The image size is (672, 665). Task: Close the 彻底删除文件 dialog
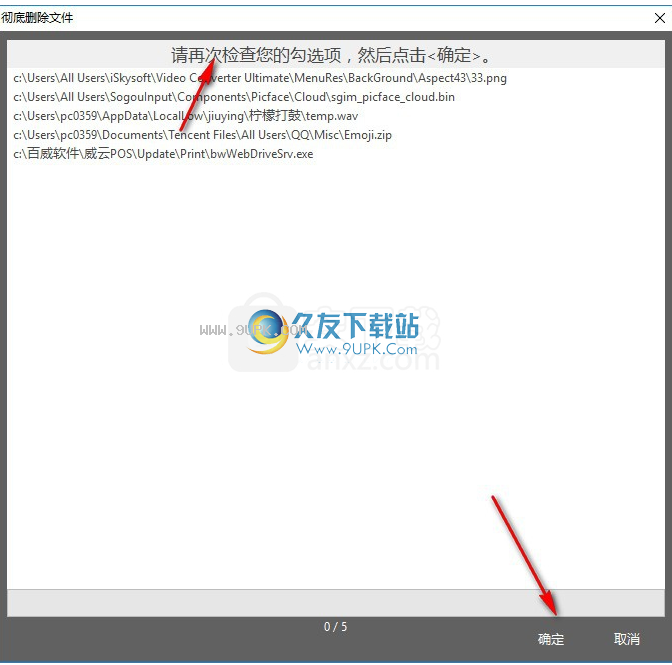coord(660,18)
